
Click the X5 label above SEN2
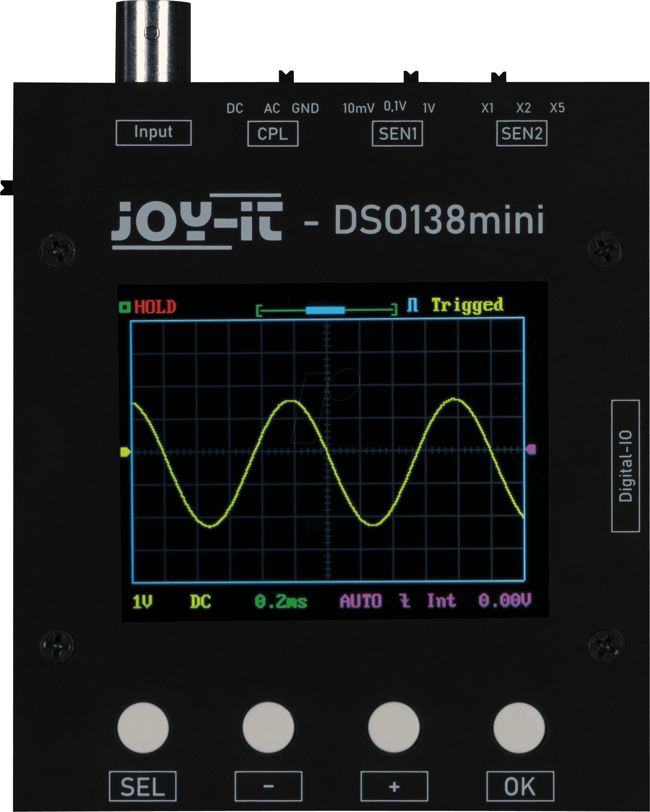[557, 108]
